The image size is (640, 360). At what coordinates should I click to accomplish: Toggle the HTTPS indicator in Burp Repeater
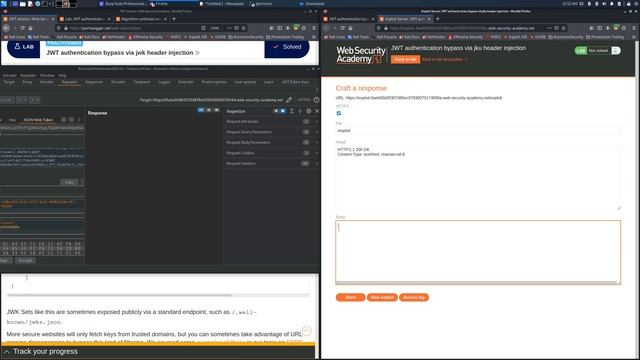click(x=304, y=100)
